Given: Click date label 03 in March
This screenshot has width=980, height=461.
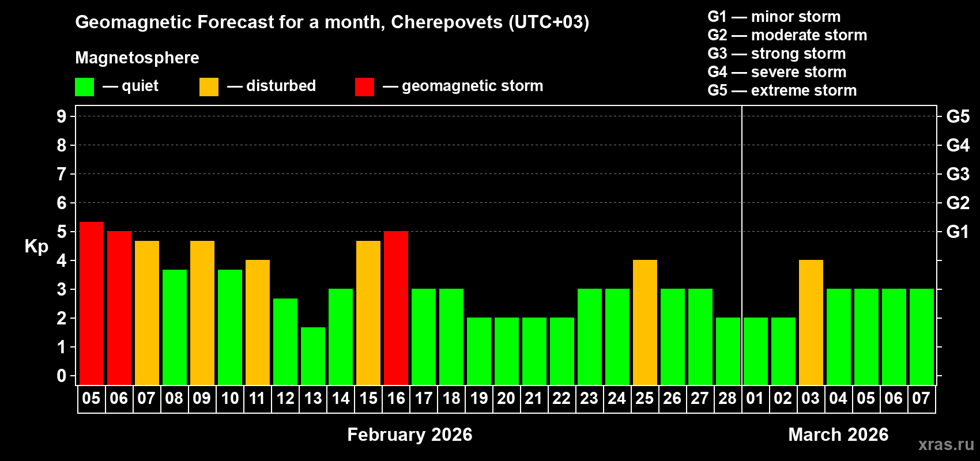Looking at the screenshot, I should (x=811, y=399).
